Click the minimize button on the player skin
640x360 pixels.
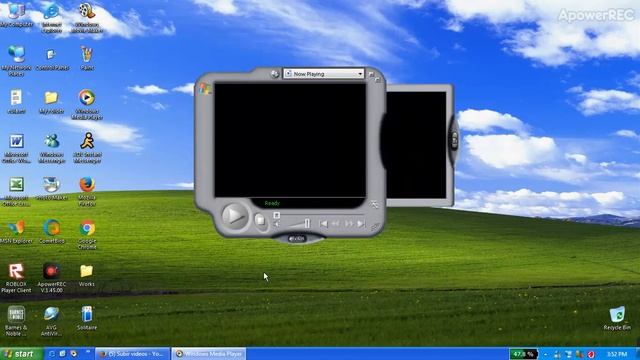(x=371, y=74)
